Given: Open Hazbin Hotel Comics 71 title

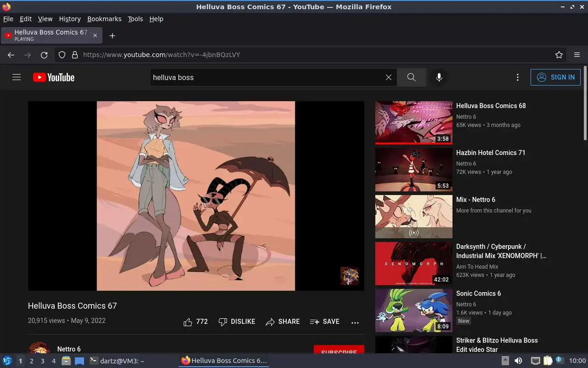Looking at the screenshot, I should [x=491, y=153].
